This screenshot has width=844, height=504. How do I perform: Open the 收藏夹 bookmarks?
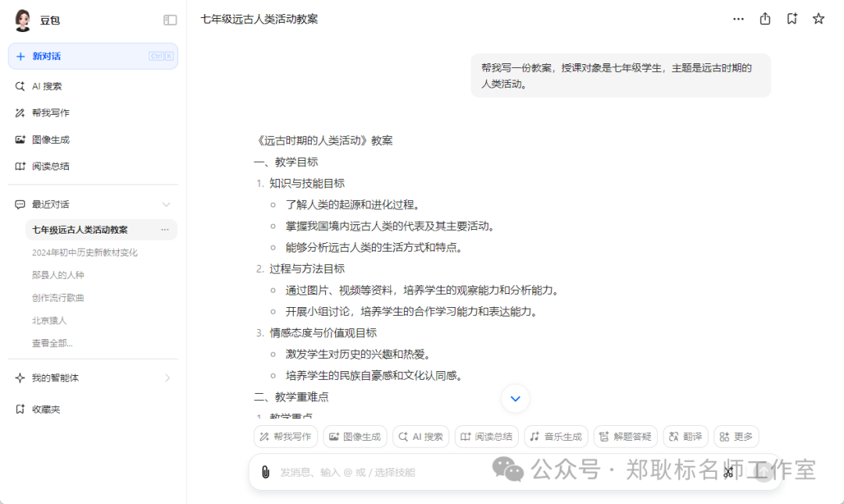46,409
